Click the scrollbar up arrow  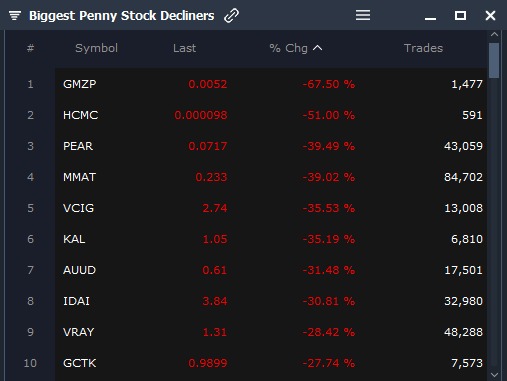(494, 34)
